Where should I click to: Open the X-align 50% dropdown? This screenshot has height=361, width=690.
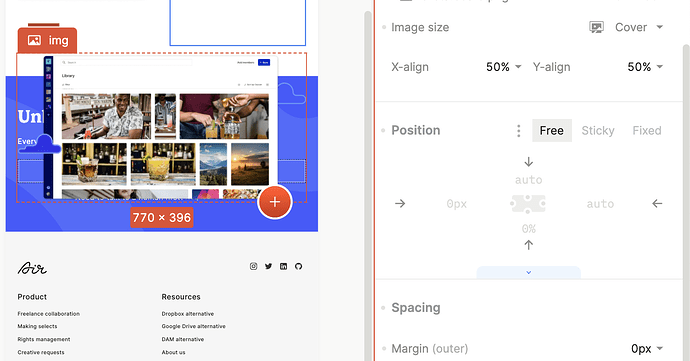click(x=503, y=67)
